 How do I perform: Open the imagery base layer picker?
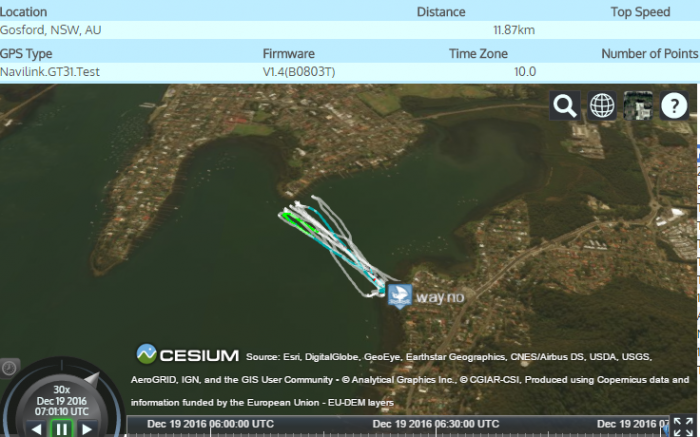click(x=638, y=106)
